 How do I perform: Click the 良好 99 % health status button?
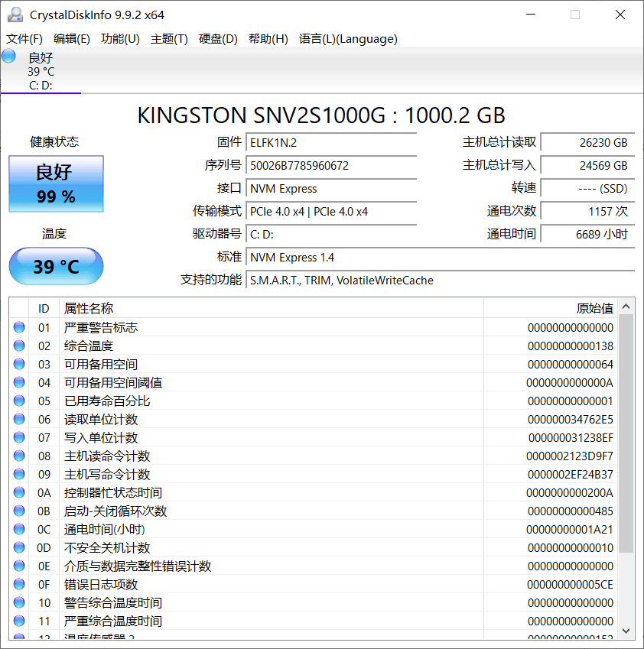coord(56,183)
